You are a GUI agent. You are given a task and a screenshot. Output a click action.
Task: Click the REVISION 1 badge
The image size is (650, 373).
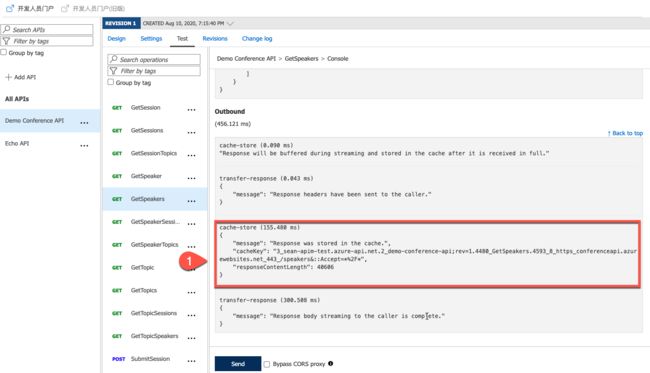(121, 23)
